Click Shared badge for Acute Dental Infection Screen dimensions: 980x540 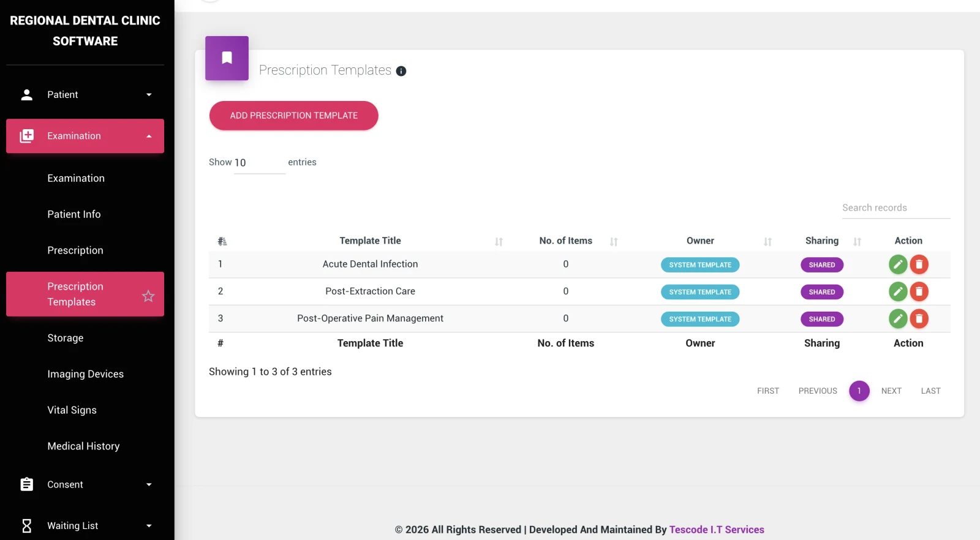[x=822, y=265]
